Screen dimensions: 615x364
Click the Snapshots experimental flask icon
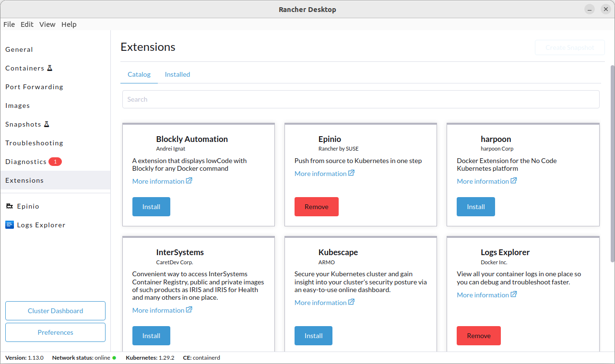47,124
